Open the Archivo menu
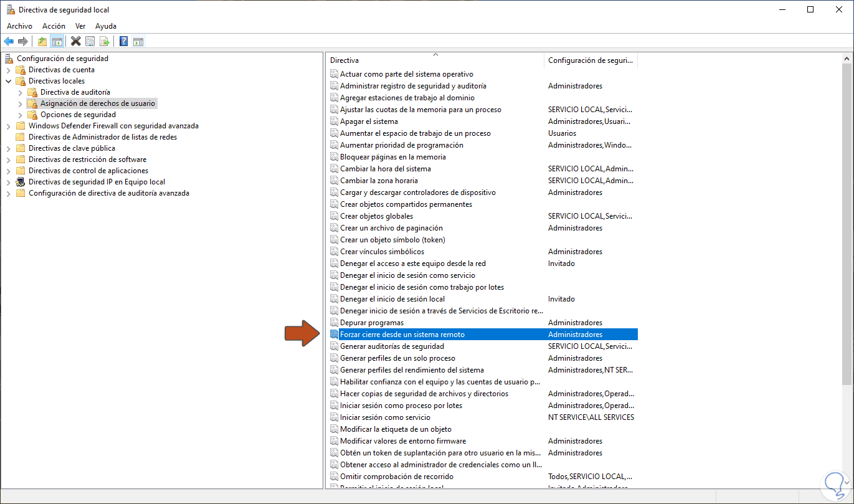This screenshot has height=504, width=854. click(x=19, y=26)
